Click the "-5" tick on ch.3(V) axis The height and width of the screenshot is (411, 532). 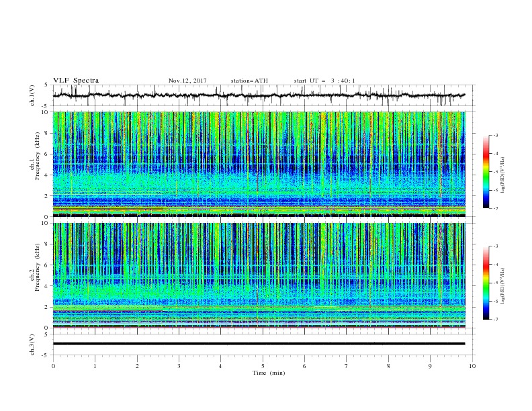tap(46, 355)
